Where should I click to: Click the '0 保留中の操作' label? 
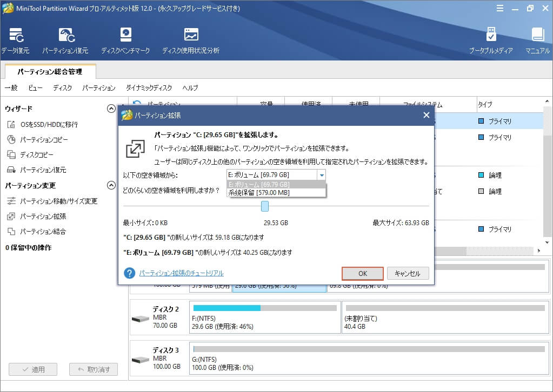pyautogui.click(x=28, y=248)
